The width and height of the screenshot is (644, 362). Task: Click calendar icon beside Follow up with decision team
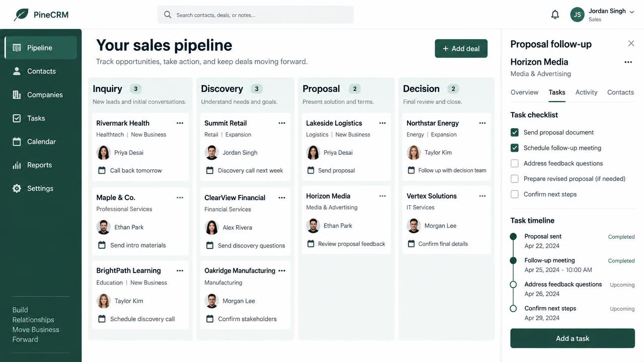[411, 170]
